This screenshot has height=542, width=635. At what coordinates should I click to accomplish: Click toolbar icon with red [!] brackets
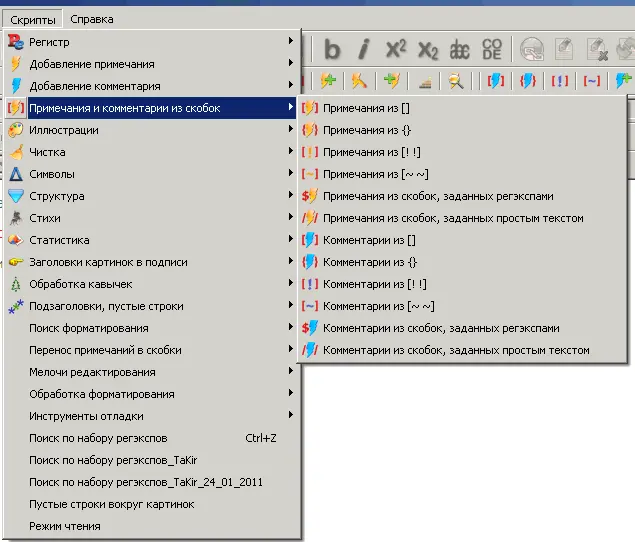pyautogui.click(x=560, y=81)
